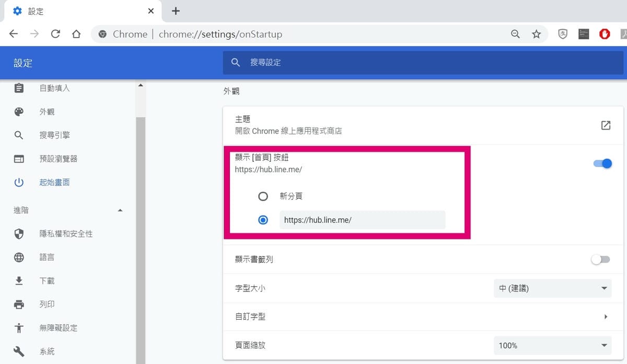Viewport: 627px width, 364px height.
Task: Open 系統 in the sidebar
Action: pos(47,351)
